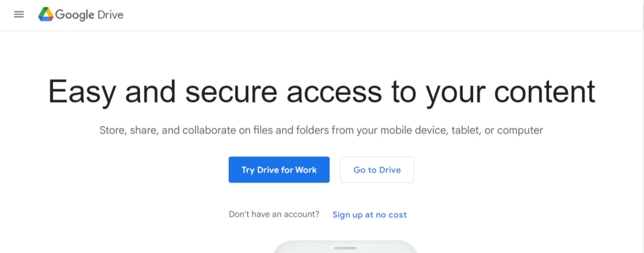Click the word "Google" in the header logo
The width and height of the screenshot is (644, 253).
coord(75,15)
